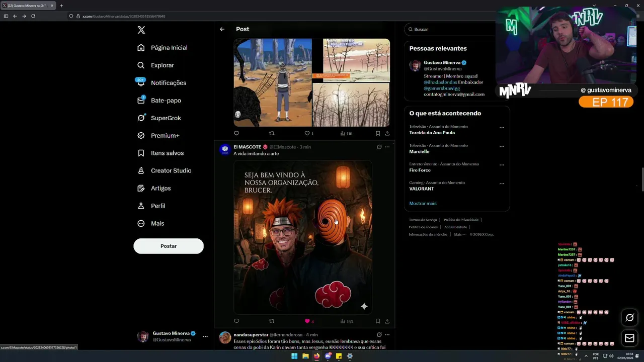
Task: Open Creator Studio
Action: point(164,171)
